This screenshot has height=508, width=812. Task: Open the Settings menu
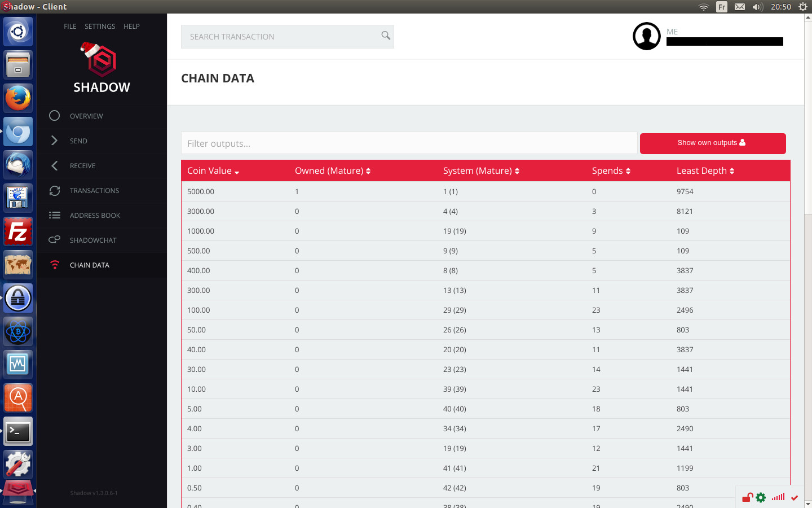tap(100, 27)
